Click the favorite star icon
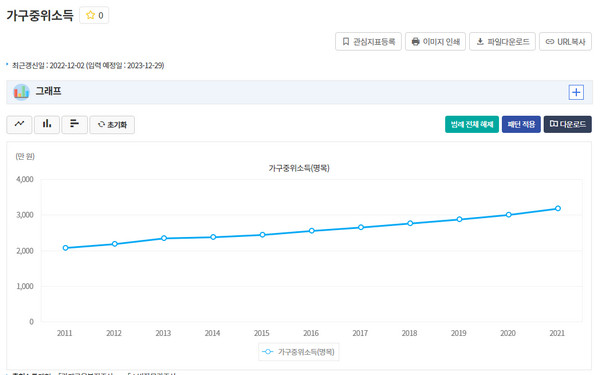 pyautogui.click(x=90, y=15)
